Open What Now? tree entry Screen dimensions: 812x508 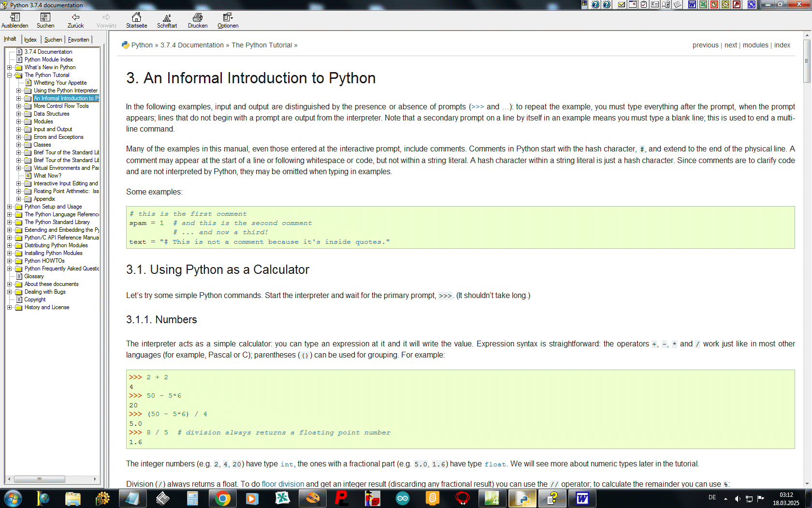[47, 176]
